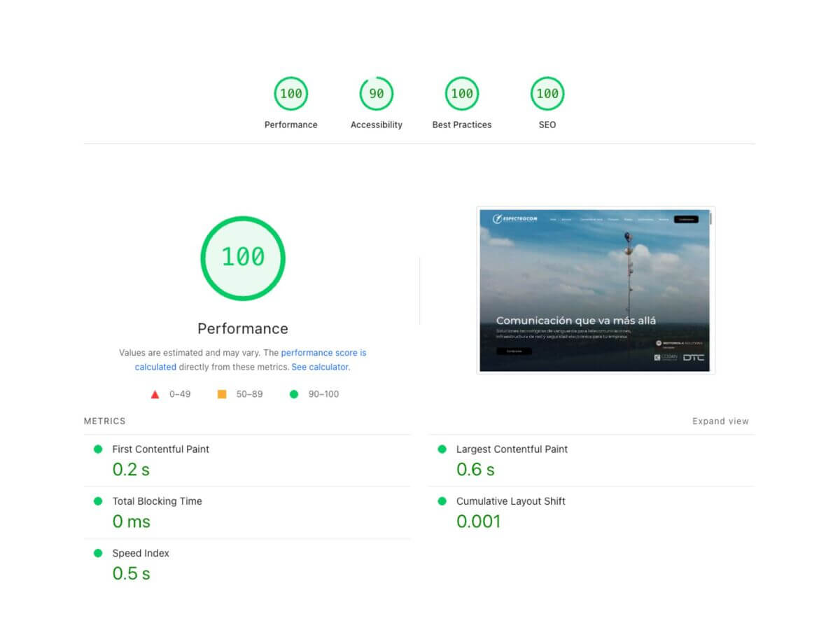Select the Accessibility score gauge showing 90
Screen dimensions: 840x630
tap(377, 94)
